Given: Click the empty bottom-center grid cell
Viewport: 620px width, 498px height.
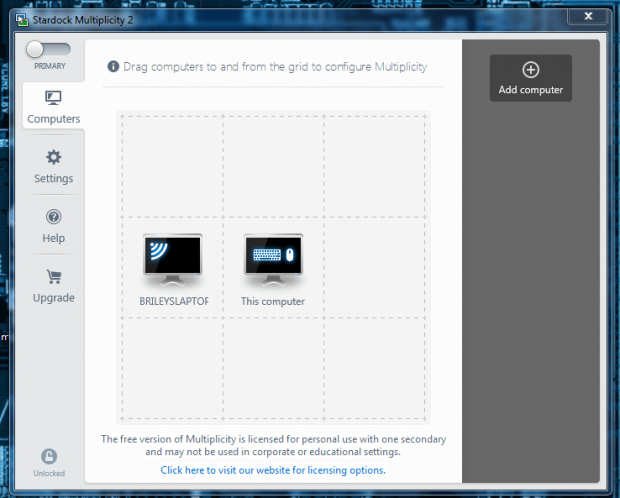Looking at the screenshot, I should (x=273, y=369).
